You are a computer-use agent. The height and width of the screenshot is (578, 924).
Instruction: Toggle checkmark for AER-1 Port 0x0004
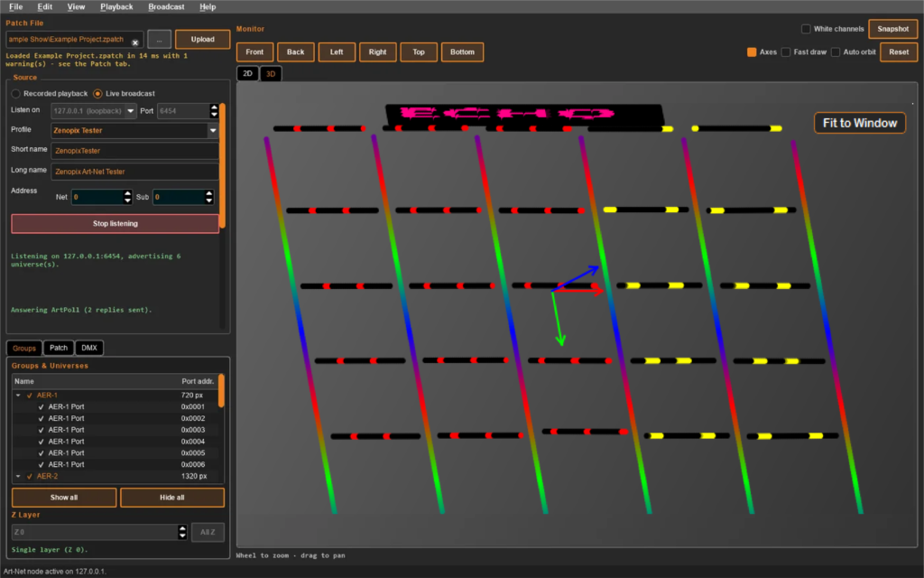pos(41,441)
